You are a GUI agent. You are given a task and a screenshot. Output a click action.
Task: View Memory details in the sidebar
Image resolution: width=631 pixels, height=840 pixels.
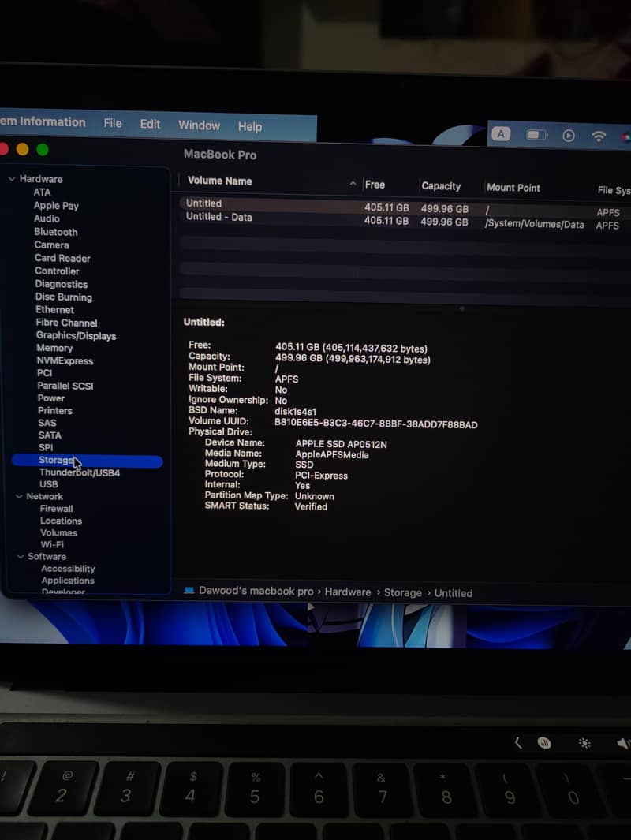pos(54,348)
